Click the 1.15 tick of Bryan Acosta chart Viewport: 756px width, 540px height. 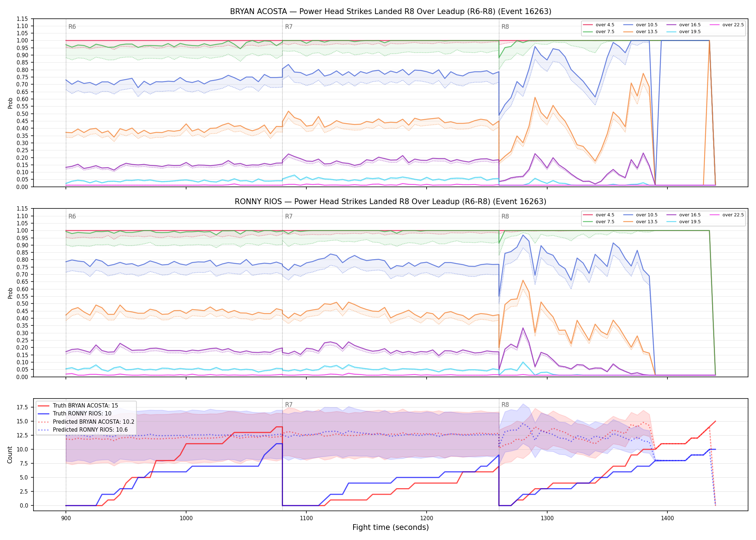tap(22, 19)
